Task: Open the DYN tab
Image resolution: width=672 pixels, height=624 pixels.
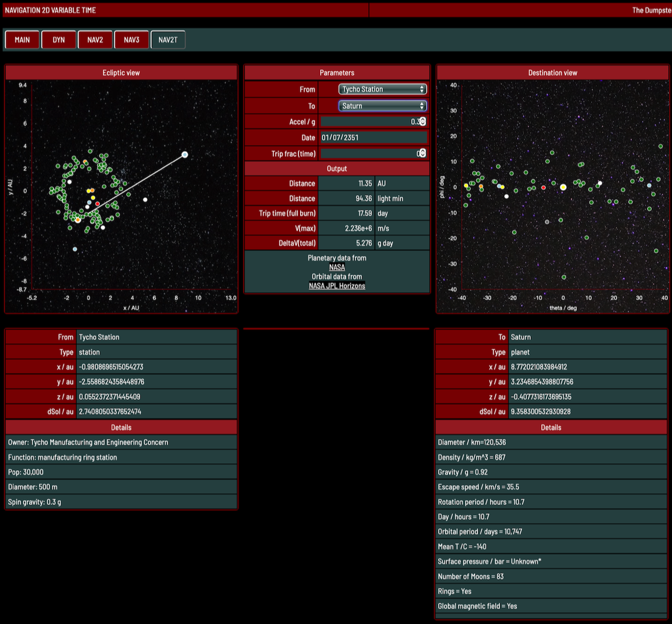Action: tap(59, 40)
